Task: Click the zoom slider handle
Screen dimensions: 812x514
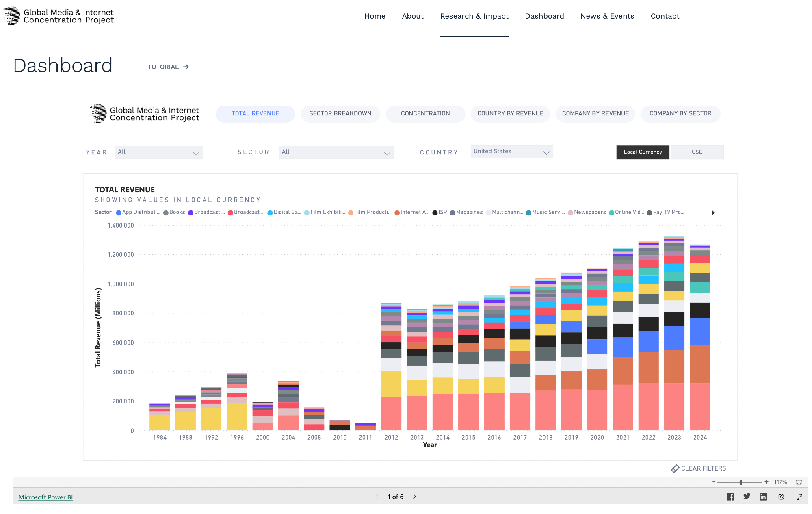Action: coord(741,482)
